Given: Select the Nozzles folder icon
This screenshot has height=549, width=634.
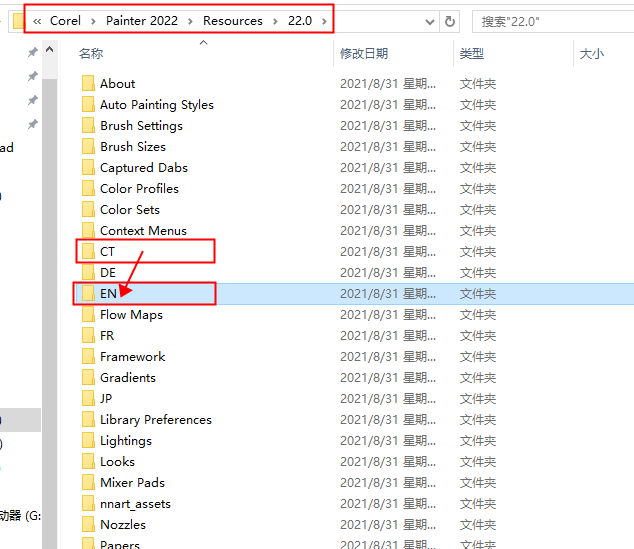Looking at the screenshot, I should 88,524.
